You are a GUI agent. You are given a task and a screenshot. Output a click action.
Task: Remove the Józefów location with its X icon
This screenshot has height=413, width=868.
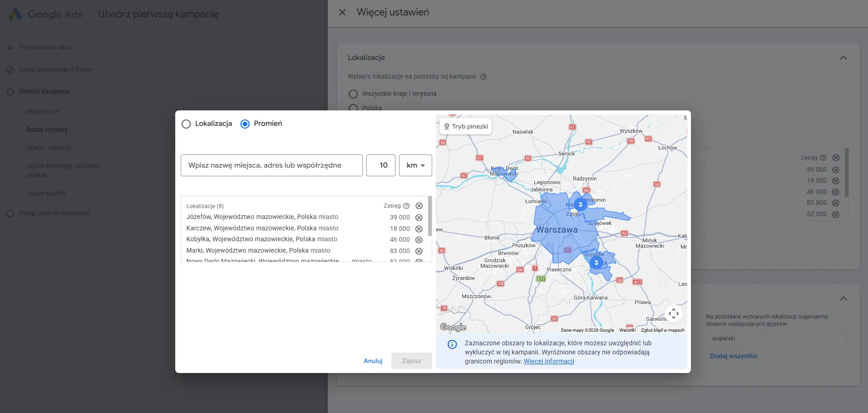point(419,218)
